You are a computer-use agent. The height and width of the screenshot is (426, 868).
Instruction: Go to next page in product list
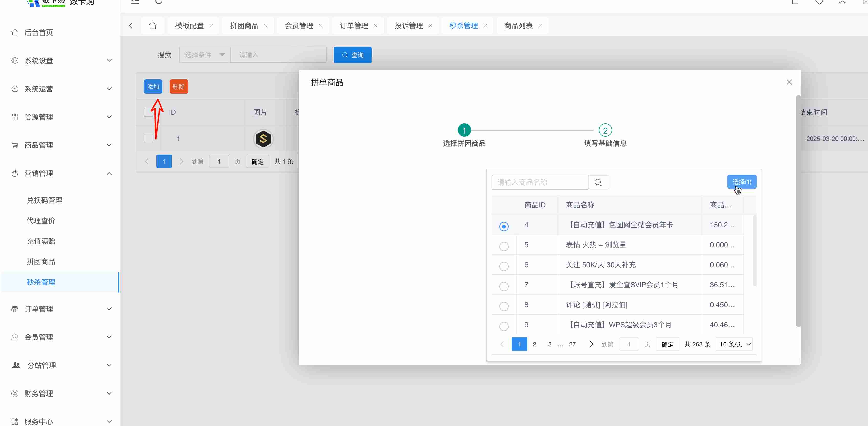point(591,344)
